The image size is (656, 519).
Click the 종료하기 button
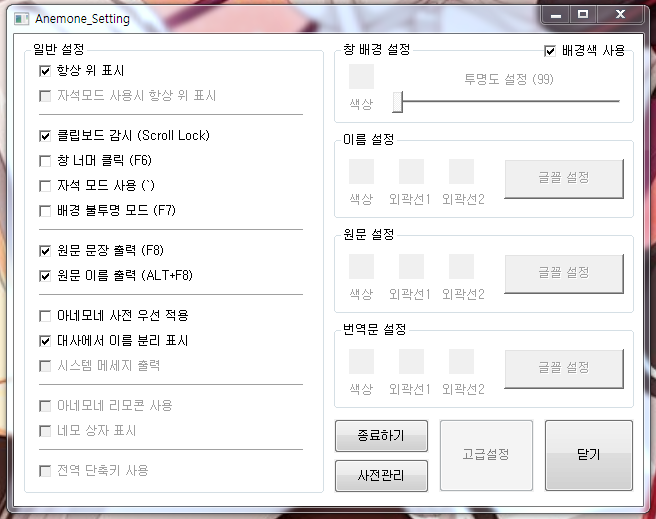381,436
